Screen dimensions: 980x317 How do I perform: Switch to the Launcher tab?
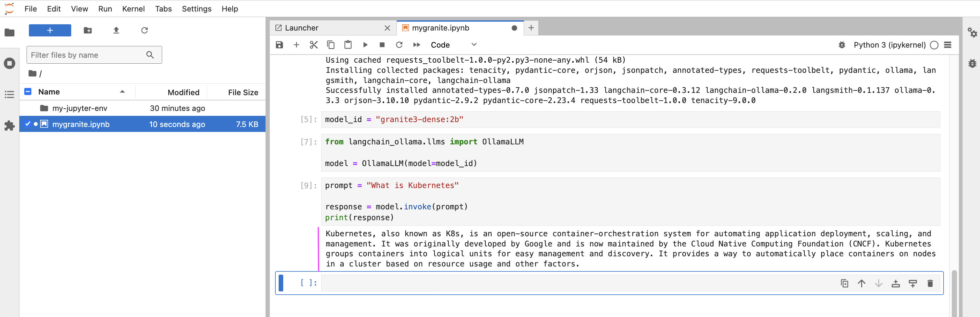[x=301, y=28]
